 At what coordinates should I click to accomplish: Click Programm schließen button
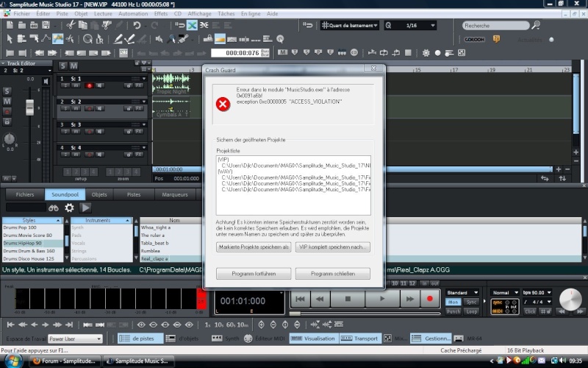[x=333, y=274]
